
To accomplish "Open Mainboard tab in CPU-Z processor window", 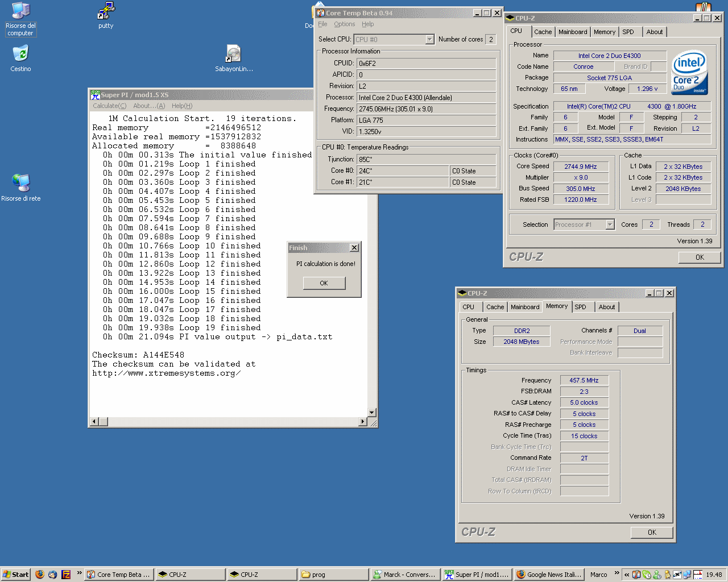I will pyautogui.click(x=573, y=32).
